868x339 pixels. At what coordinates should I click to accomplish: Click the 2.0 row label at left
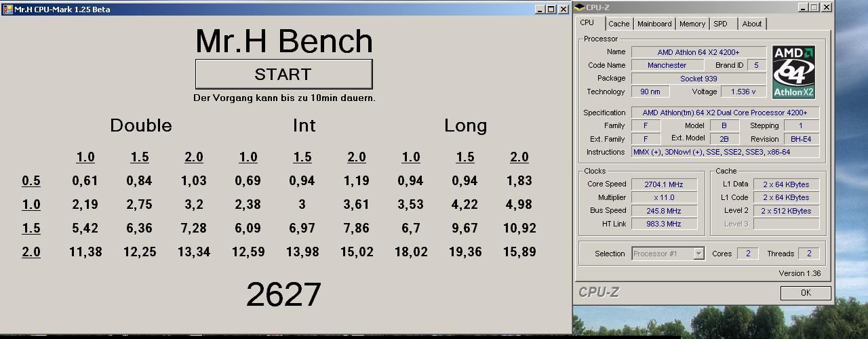click(x=31, y=252)
